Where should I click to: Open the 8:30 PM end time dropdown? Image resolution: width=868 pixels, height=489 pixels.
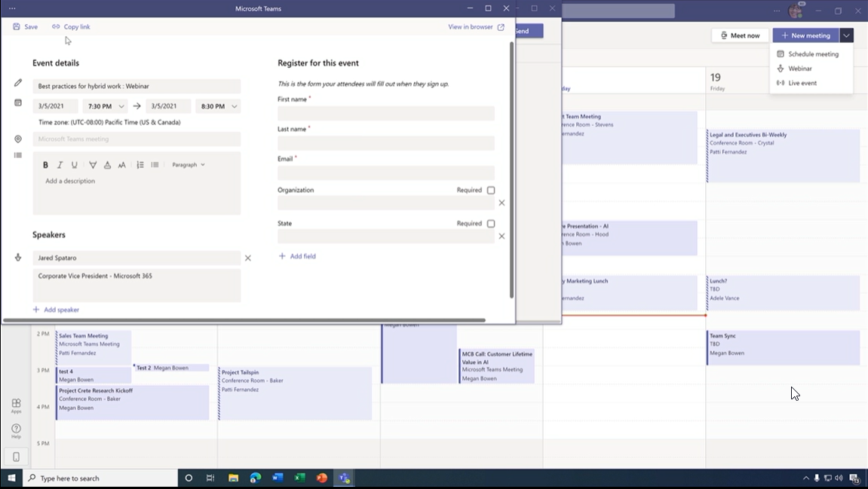(218, 106)
